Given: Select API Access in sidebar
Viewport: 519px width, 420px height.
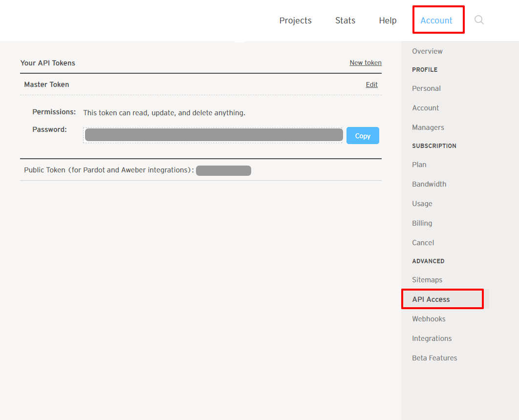Looking at the screenshot, I should (431, 299).
